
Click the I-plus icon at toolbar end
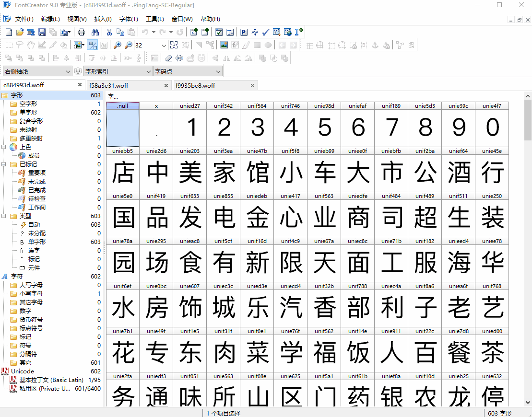pos(298,32)
